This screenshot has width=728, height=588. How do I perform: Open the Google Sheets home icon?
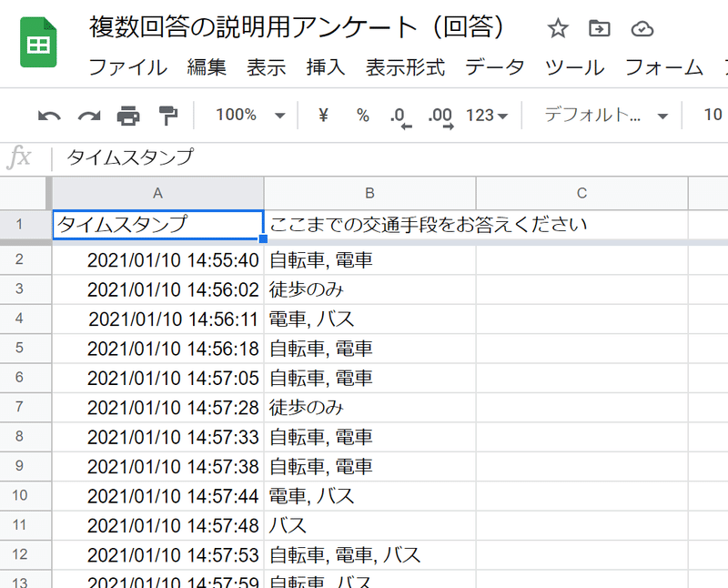[x=38, y=43]
